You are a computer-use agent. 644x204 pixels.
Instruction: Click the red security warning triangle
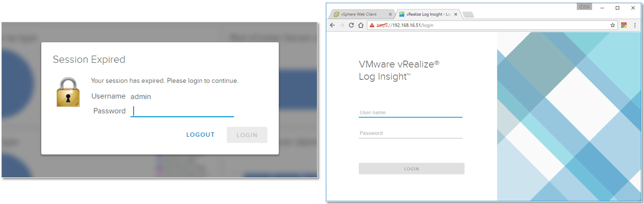click(x=372, y=25)
